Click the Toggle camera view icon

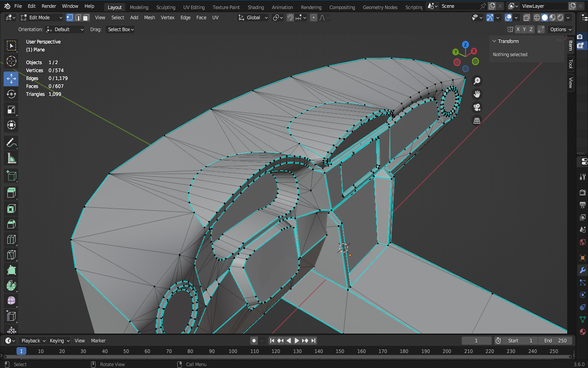coord(477,108)
